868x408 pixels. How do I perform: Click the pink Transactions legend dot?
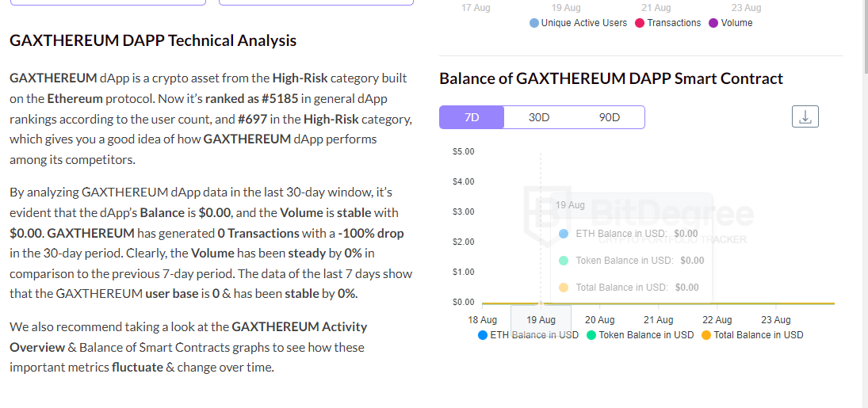point(640,23)
